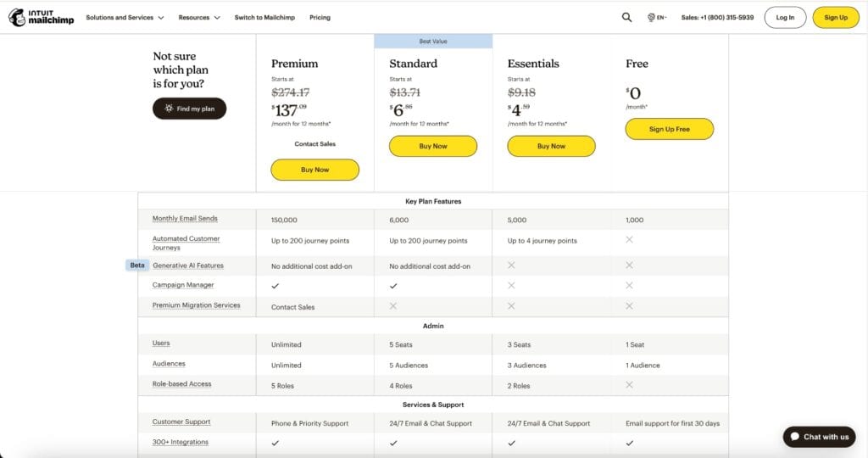Click Free Generative AI X mark

point(630,265)
